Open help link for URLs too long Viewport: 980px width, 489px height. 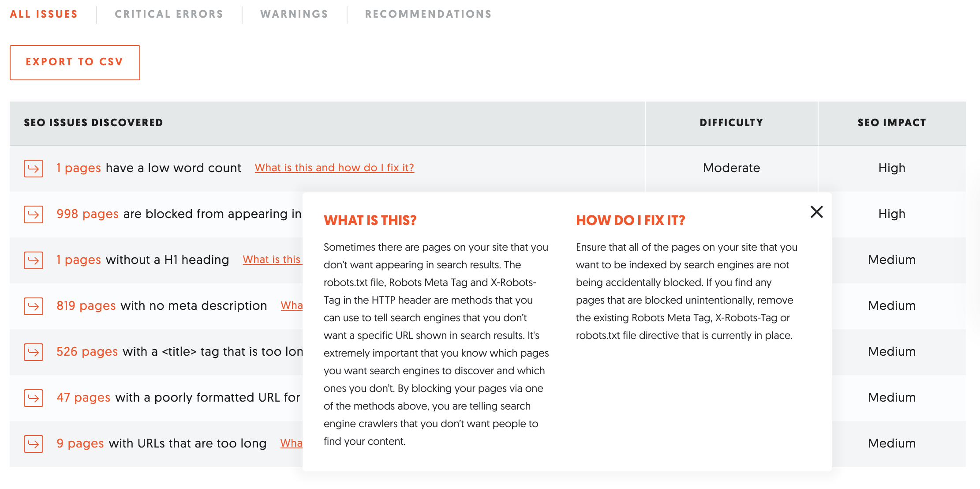click(x=291, y=443)
